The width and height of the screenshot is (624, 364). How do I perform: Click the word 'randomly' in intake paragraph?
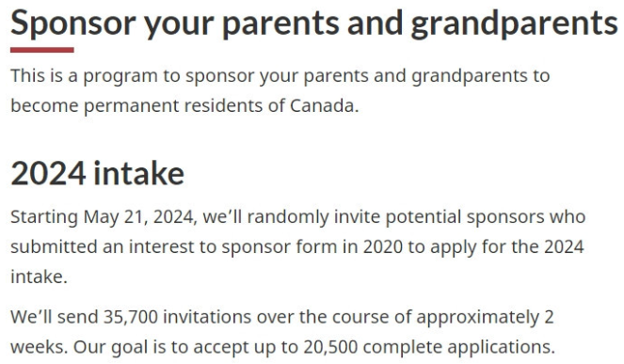click(288, 217)
